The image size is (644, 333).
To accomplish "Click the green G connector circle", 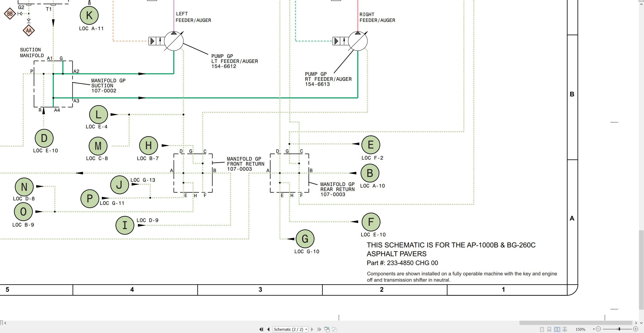I will pos(305,239).
